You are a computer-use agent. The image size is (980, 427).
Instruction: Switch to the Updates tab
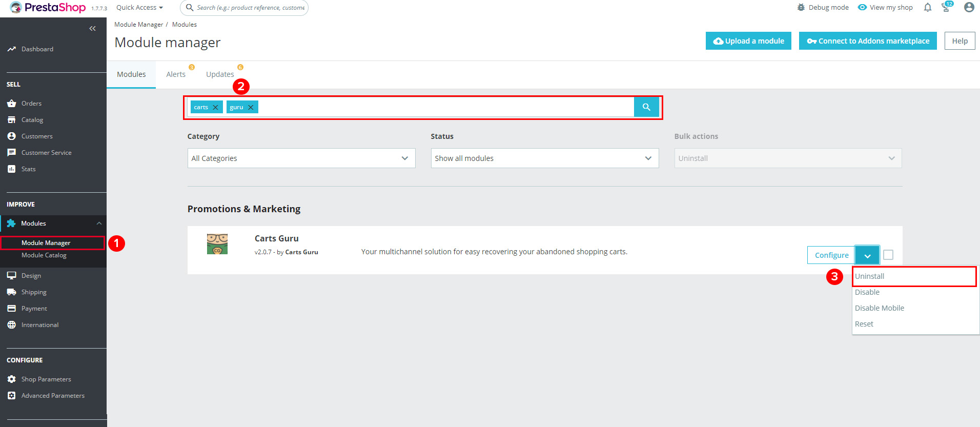[x=220, y=74]
